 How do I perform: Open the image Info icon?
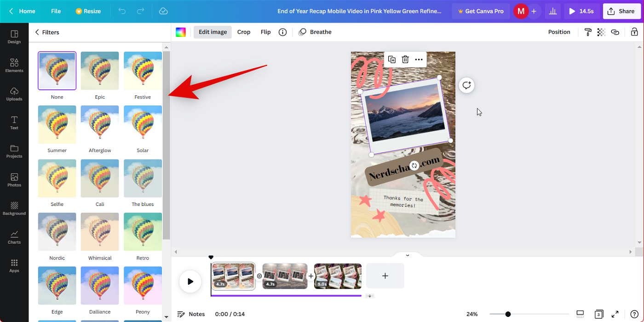(283, 32)
